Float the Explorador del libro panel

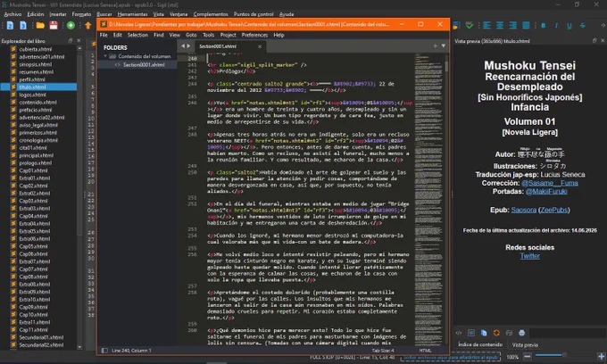point(71,41)
